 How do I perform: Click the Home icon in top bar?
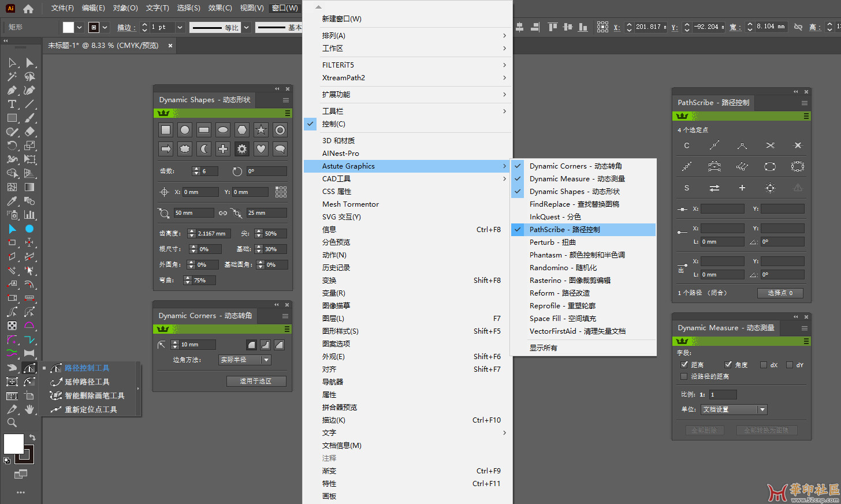coord(28,9)
